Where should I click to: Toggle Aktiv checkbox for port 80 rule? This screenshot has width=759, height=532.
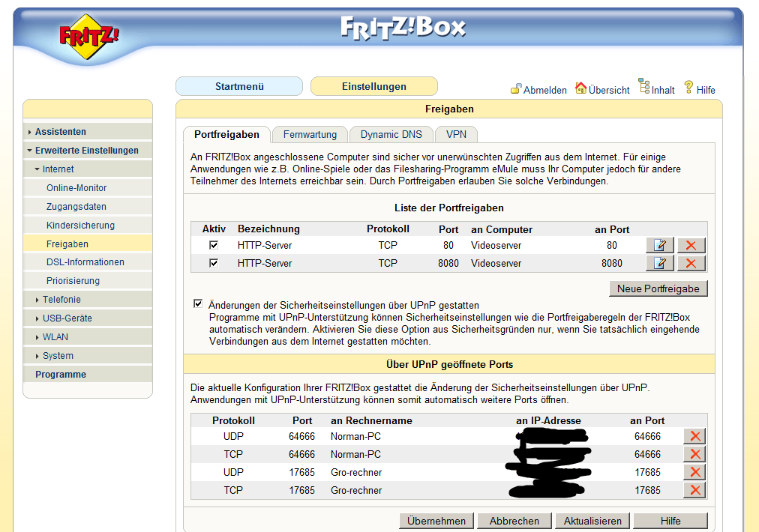pyautogui.click(x=214, y=245)
